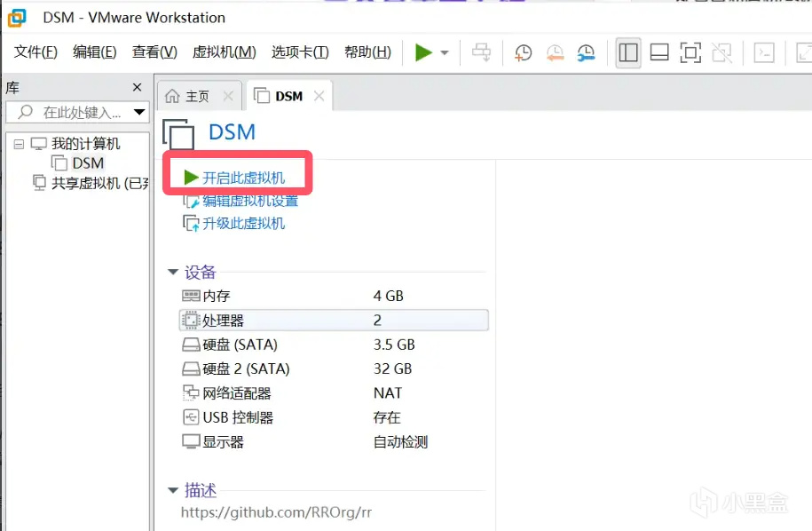
Task: Click the display monitor icon
Action: [191, 442]
